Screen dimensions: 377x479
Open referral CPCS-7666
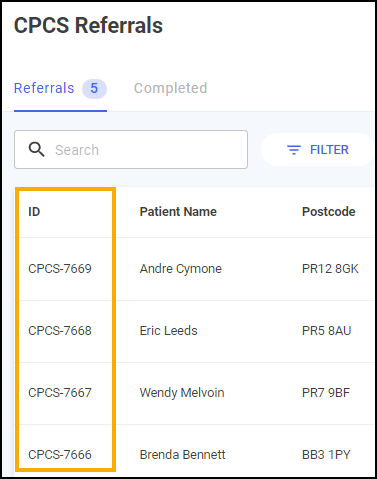60,455
